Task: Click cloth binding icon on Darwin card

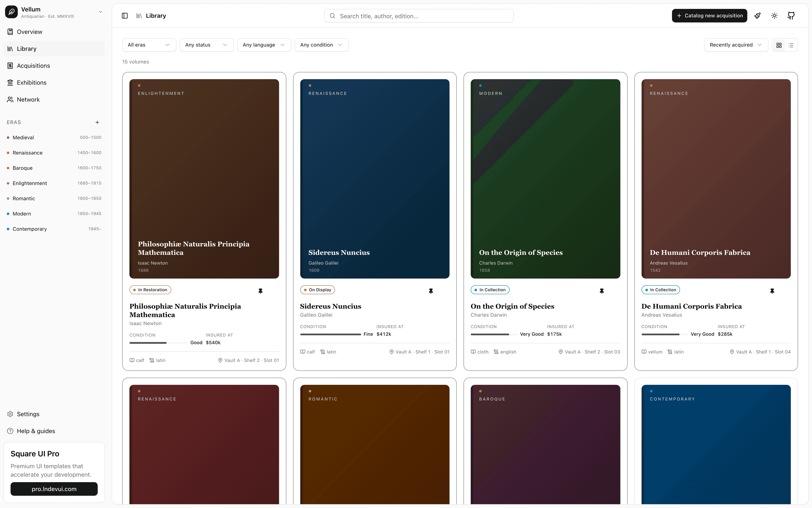Action: pos(473,352)
